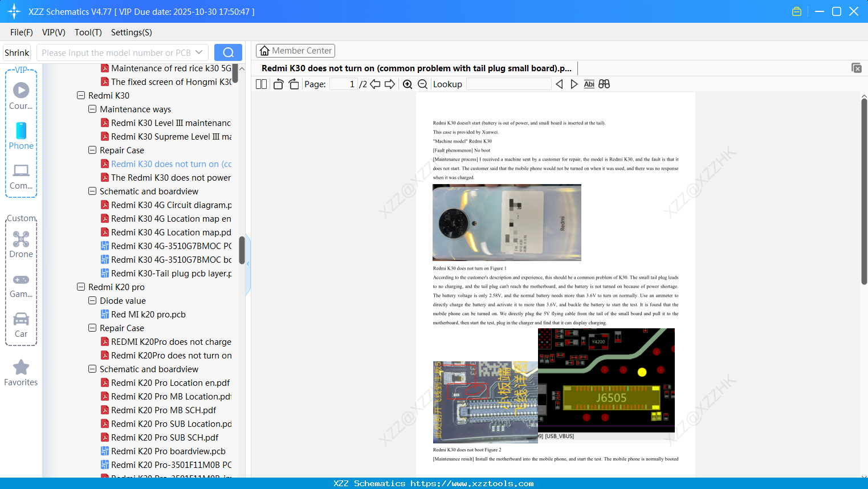868x489 pixels.
Task: Rotate the page counterclockwise
Action: pos(278,84)
